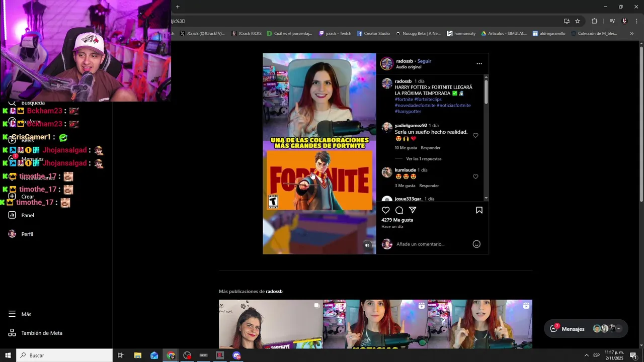Open media controls icon in toolbar
The height and width of the screenshot is (362, 644).
tap(612, 21)
